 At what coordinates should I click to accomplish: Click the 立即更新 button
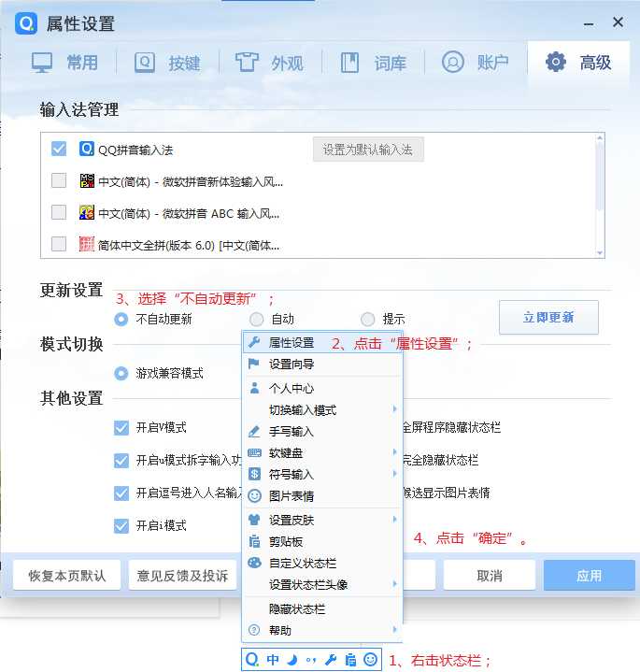[548, 318]
